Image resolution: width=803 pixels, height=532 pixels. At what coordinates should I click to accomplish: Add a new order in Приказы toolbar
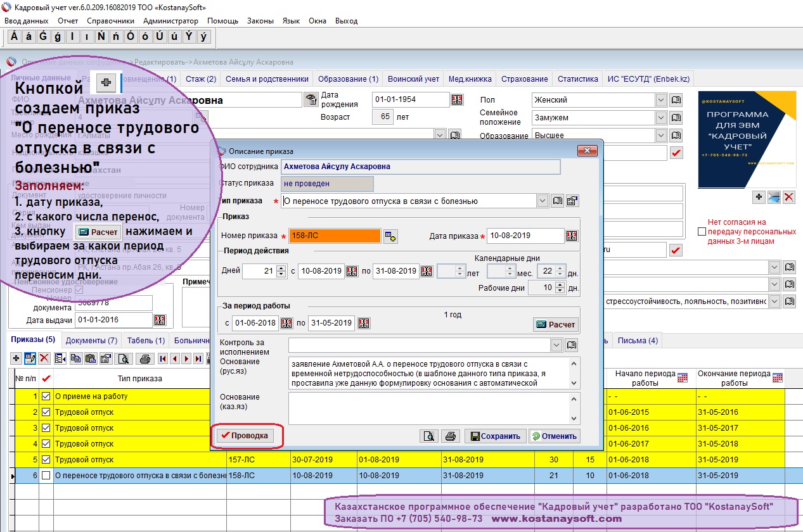point(16,358)
